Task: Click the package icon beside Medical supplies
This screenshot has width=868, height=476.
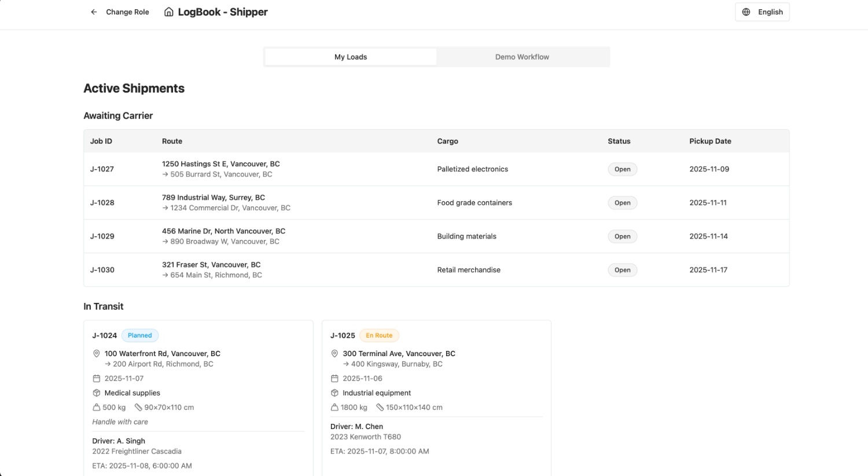Action: [97, 393]
